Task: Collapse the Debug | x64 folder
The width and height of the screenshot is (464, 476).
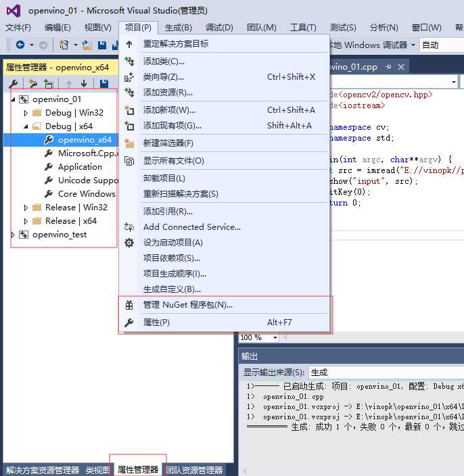Action: [26, 126]
